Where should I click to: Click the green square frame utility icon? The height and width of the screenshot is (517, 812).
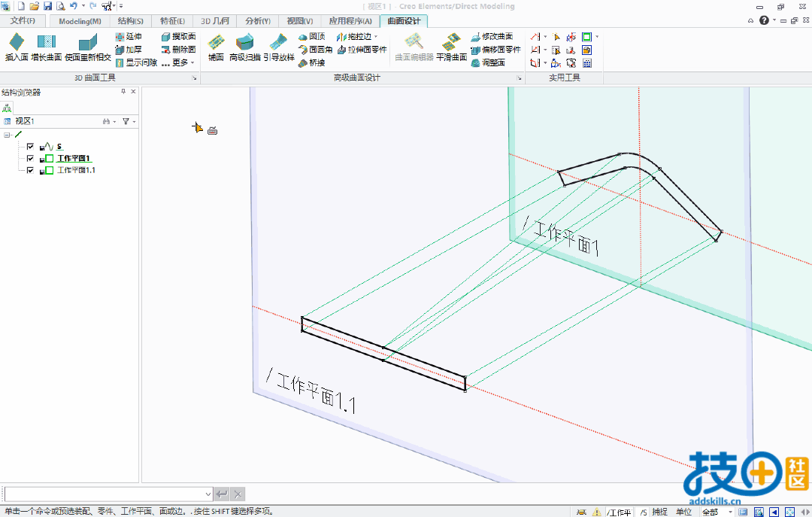pos(586,36)
